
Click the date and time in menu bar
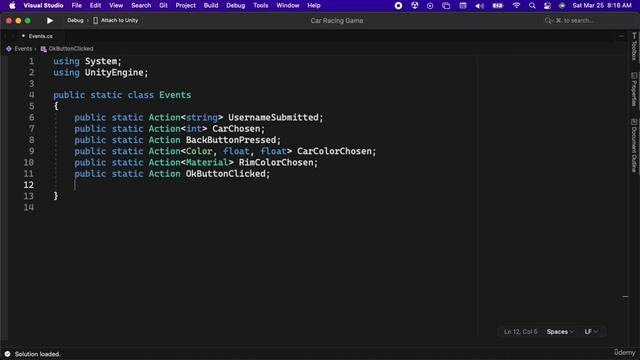[x=602, y=5]
